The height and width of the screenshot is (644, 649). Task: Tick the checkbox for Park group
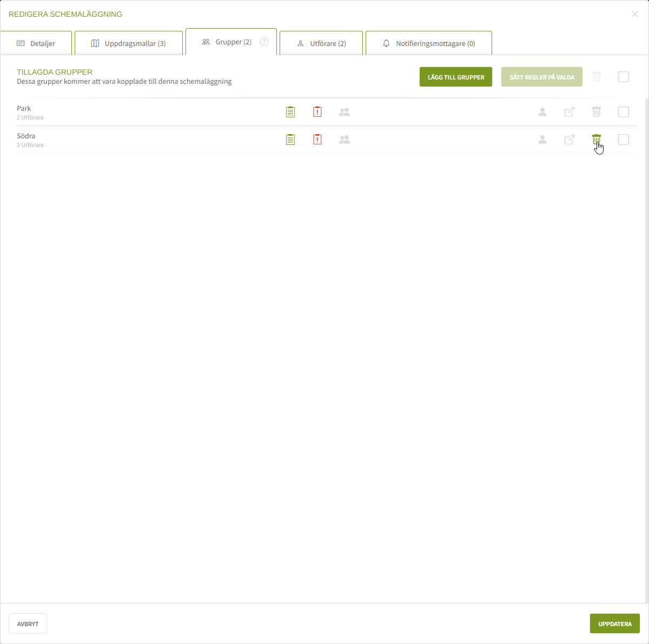pos(624,112)
